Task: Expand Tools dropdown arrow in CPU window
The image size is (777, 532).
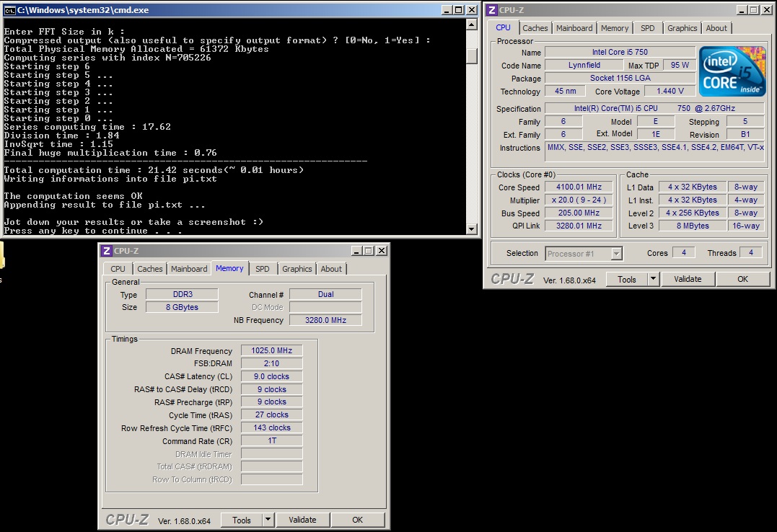Action: click(x=653, y=280)
